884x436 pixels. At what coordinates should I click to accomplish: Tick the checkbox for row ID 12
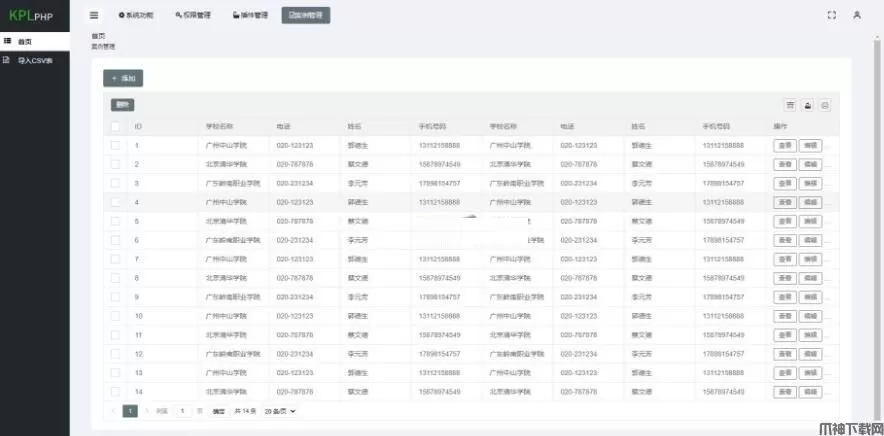click(x=116, y=354)
